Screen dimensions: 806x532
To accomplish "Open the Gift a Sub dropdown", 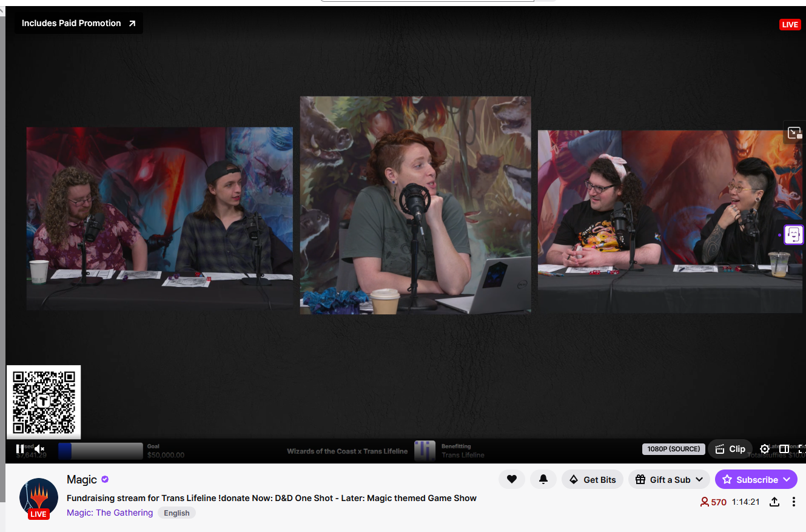I will (x=669, y=479).
